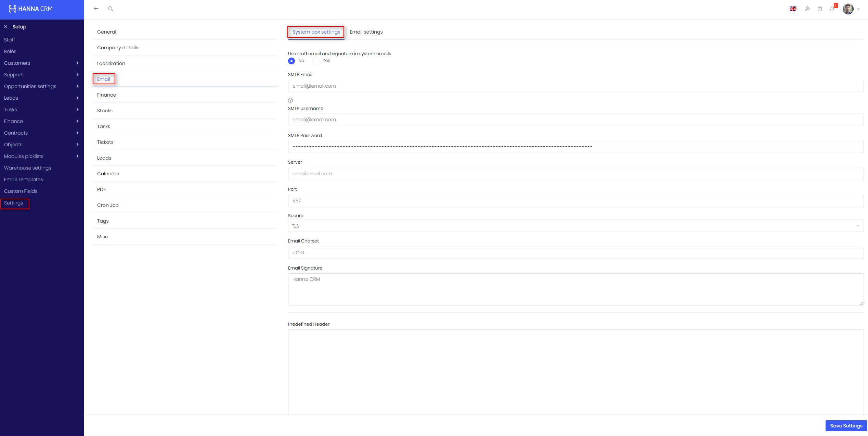The width and height of the screenshot is (868, 436).
Task: Close Setup menu with X icon
Action: pos(5,27)
